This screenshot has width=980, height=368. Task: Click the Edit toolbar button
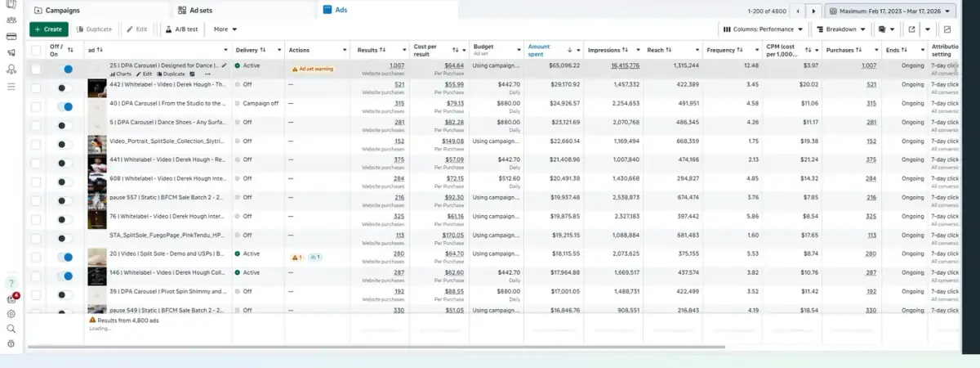[x=136, y=29]
